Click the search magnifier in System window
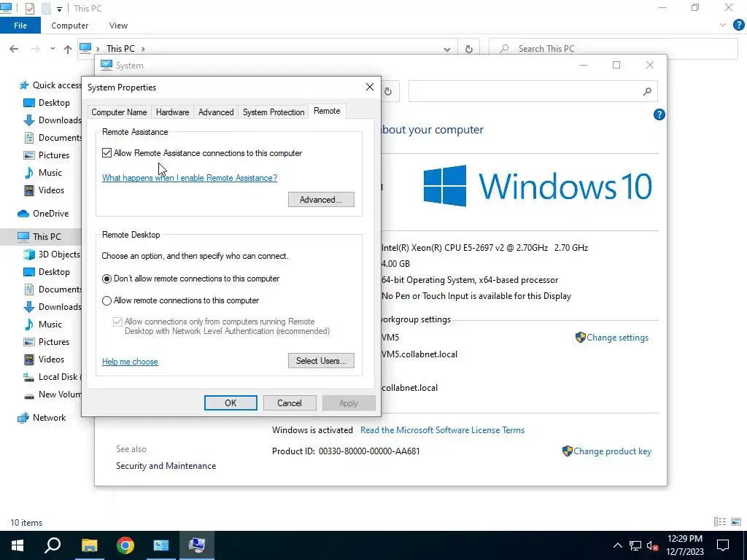747x560 pixels. [x=647, y=91]
